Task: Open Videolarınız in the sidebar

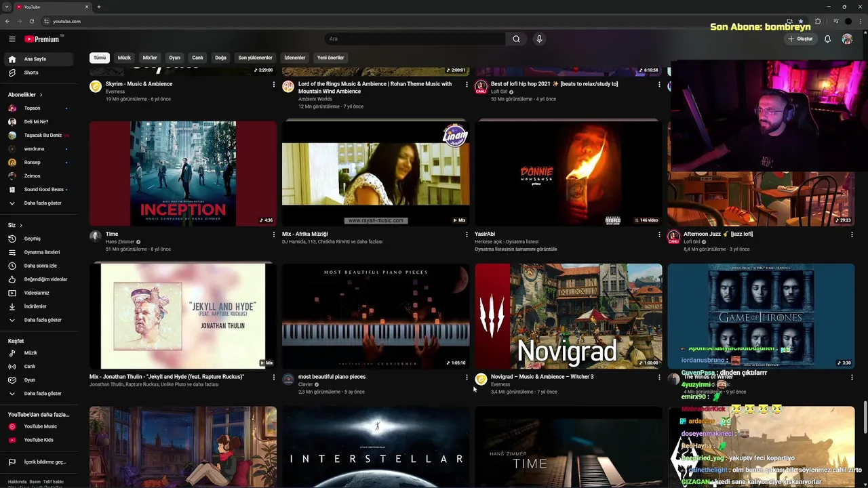Action: point(39,293)
